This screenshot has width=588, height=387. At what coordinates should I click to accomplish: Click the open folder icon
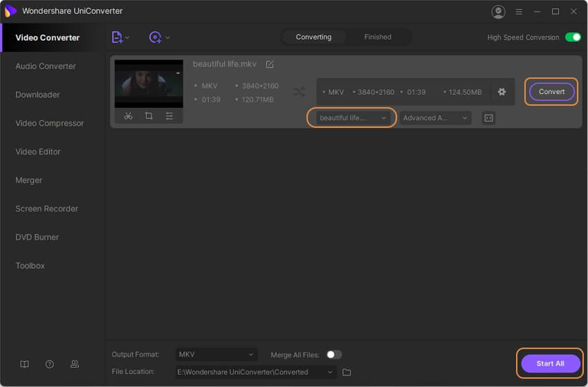(347, 372)
